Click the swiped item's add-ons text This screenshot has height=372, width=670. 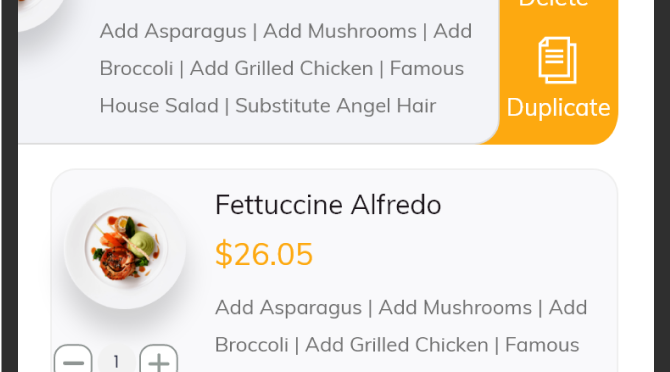point(285,68)
